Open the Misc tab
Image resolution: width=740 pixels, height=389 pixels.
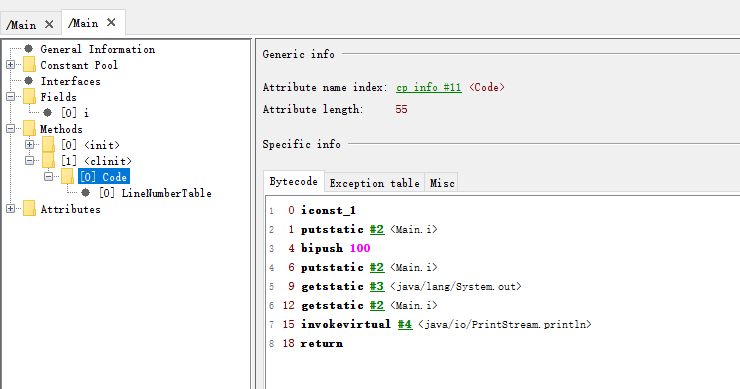pos(442,183)
